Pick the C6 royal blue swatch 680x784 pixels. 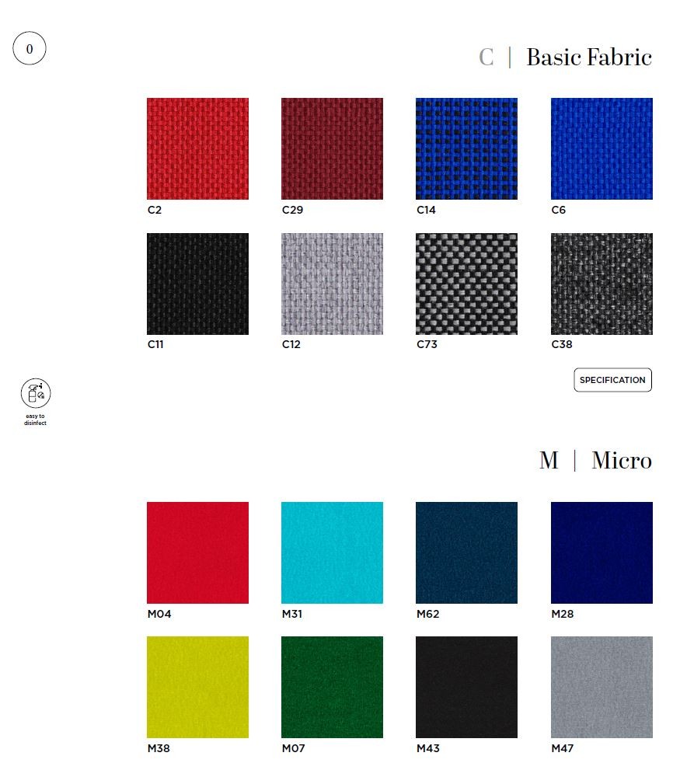pos(602,148)
